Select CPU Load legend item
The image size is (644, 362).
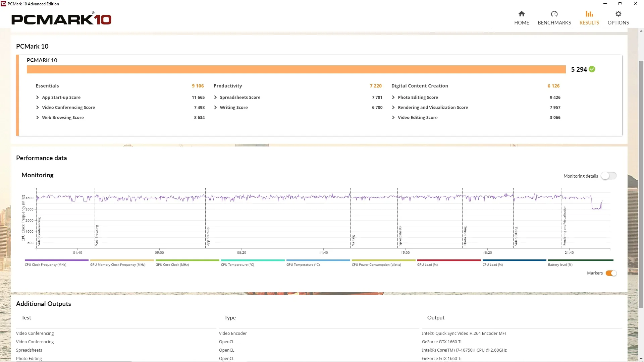point(514,263)
